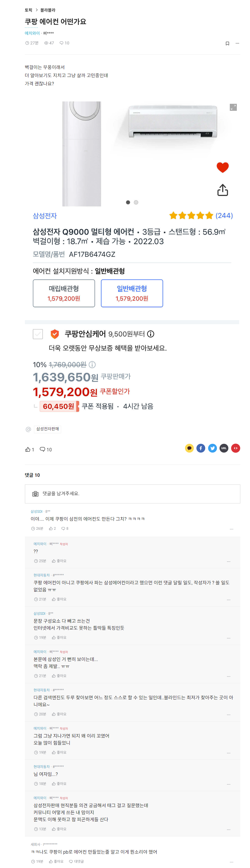Share post via KakaoTalk icon
This screenshot has height=868, width=250.
coord(189,448)
